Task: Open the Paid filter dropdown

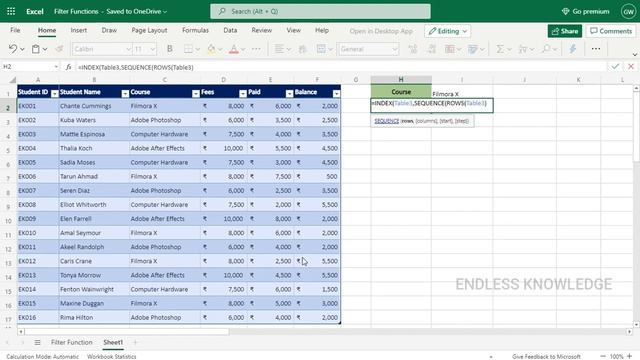Action: click(x=289, y=93)
